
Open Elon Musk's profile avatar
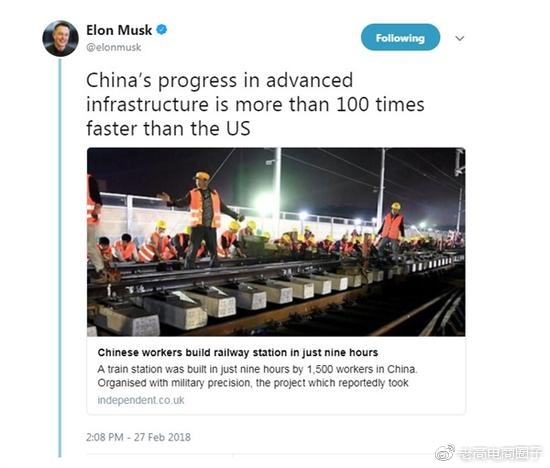tap(60, 38)
